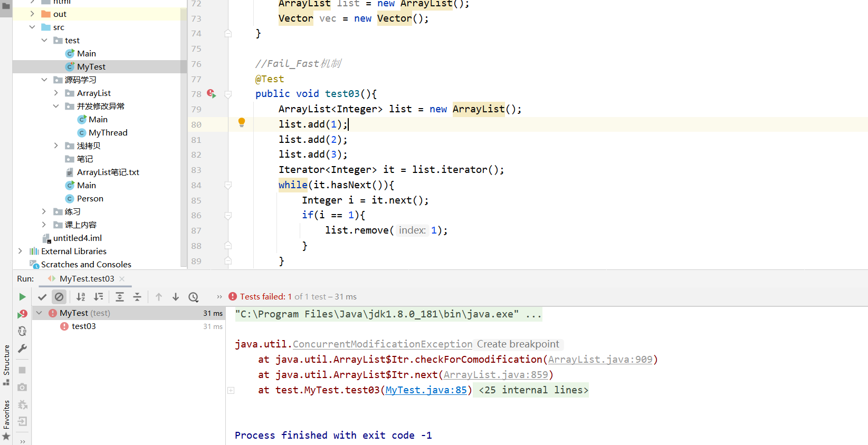The height and width of the screenshot is (445, 868).
Task: Collapse the MyTest (test) result node
Action: pyautogui.click(x=39, y=313)
